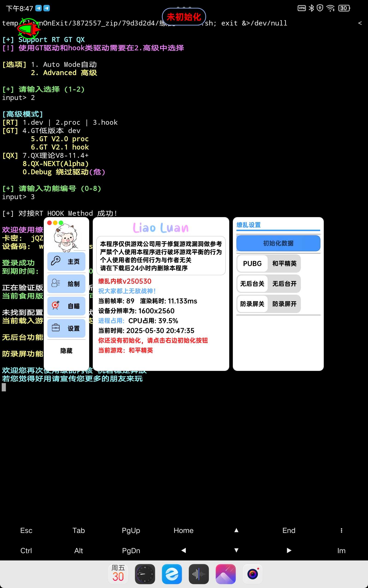This screenshot has height=588, width=368.
Task: Select the 和平精英 game option
Action: [284, 263]
